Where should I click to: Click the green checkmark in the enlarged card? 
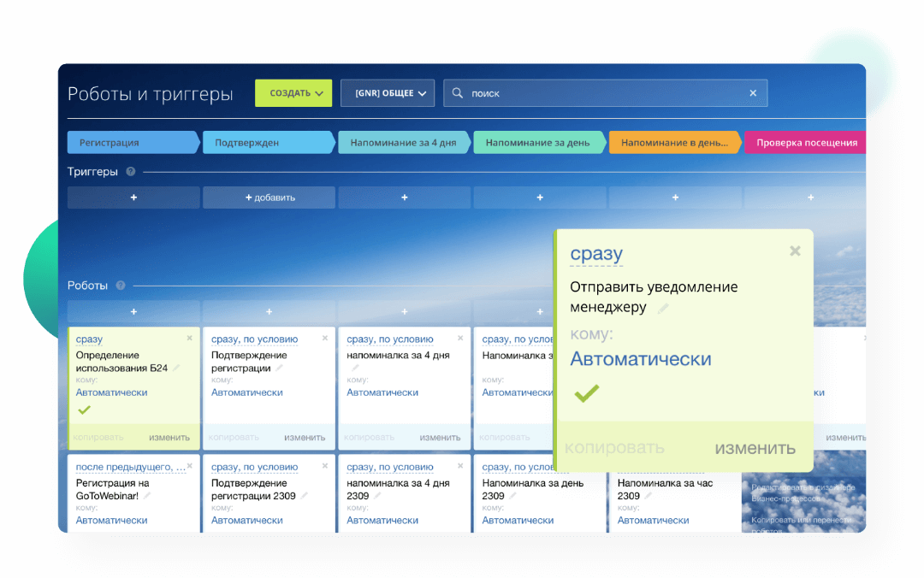click(x=586, y=393)
